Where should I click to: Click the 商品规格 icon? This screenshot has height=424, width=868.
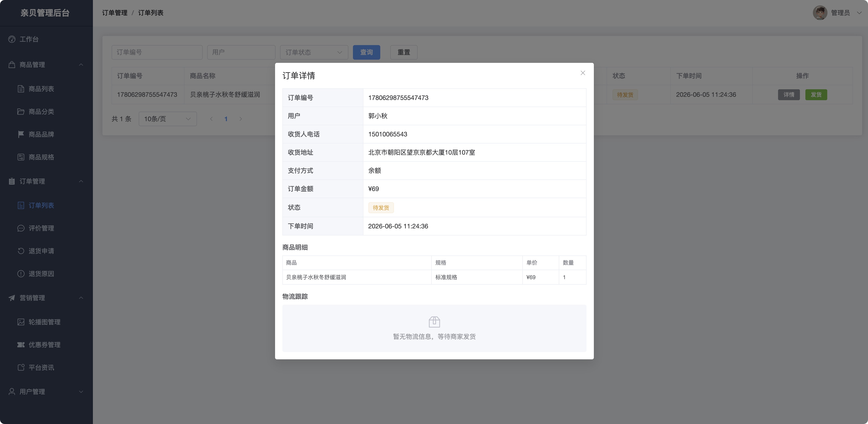(x=21, y=157)
